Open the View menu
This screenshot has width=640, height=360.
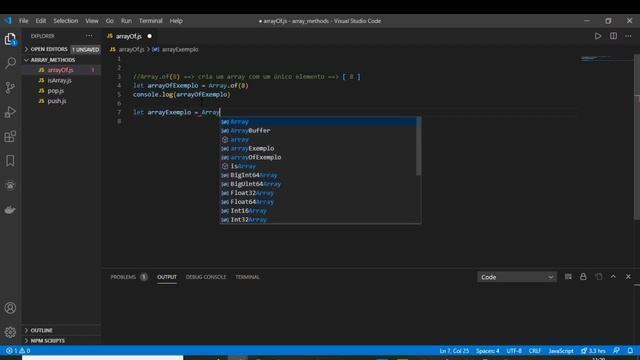tap(92, 21)
